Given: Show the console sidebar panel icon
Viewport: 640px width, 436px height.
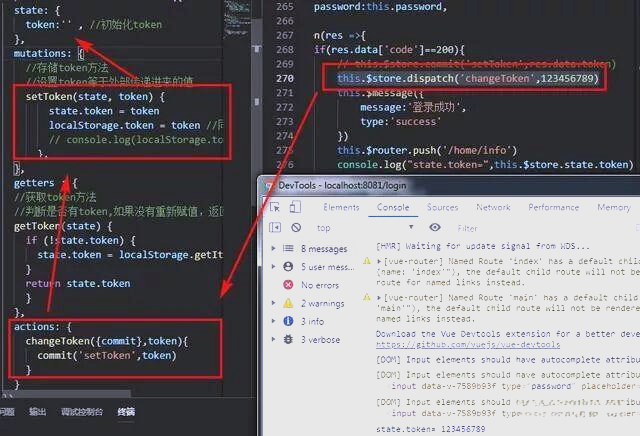Looking at the screenshot, I should tap(275, 227).
